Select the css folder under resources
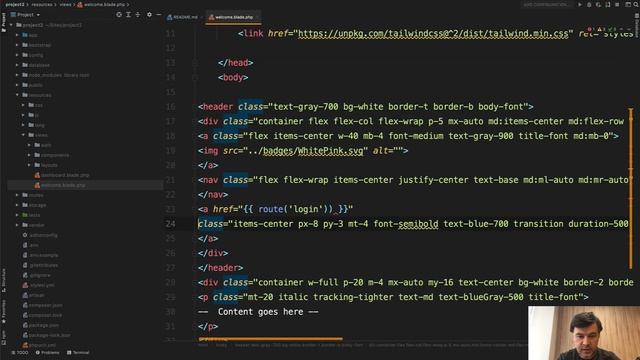 tap(85, 105)
